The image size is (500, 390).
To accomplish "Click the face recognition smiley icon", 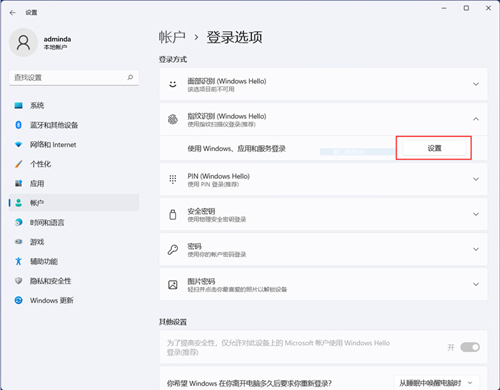I will pos(173,84).
